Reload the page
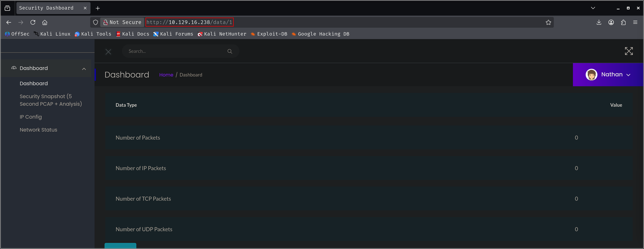The image size is (644, 249). [33, 22]
